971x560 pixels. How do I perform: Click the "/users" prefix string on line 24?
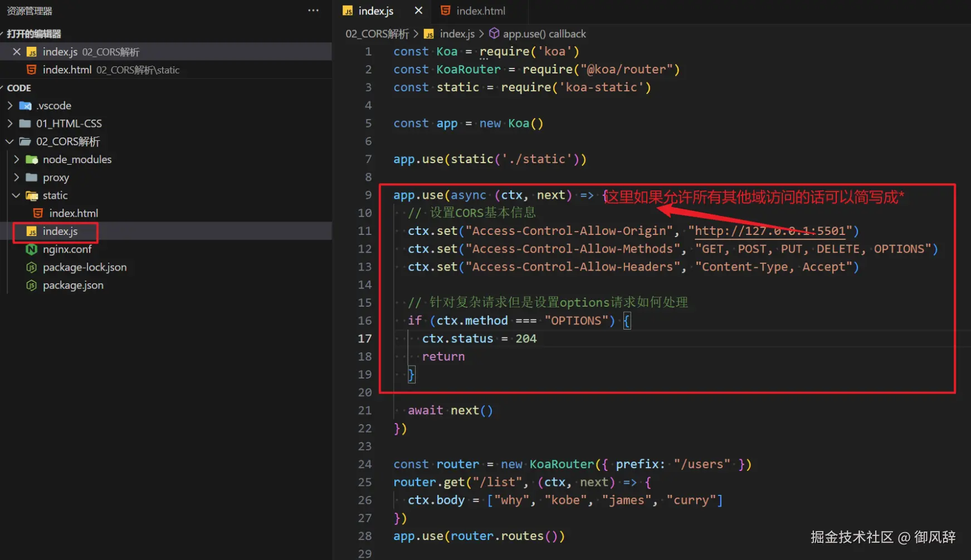702,464
